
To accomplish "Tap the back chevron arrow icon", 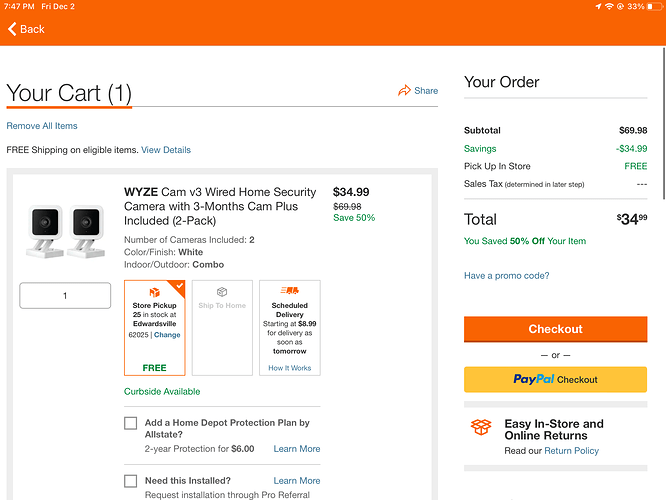I will click(12, 29).
